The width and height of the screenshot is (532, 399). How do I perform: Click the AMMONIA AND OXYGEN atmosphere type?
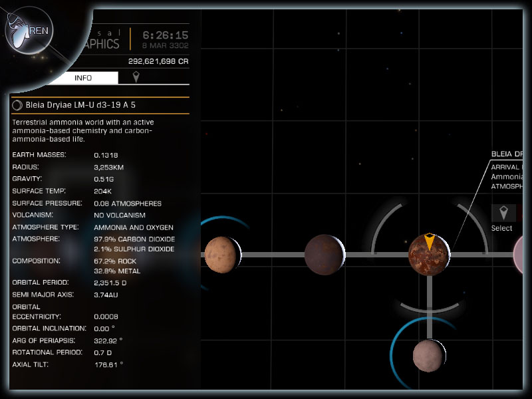point(134,227)
